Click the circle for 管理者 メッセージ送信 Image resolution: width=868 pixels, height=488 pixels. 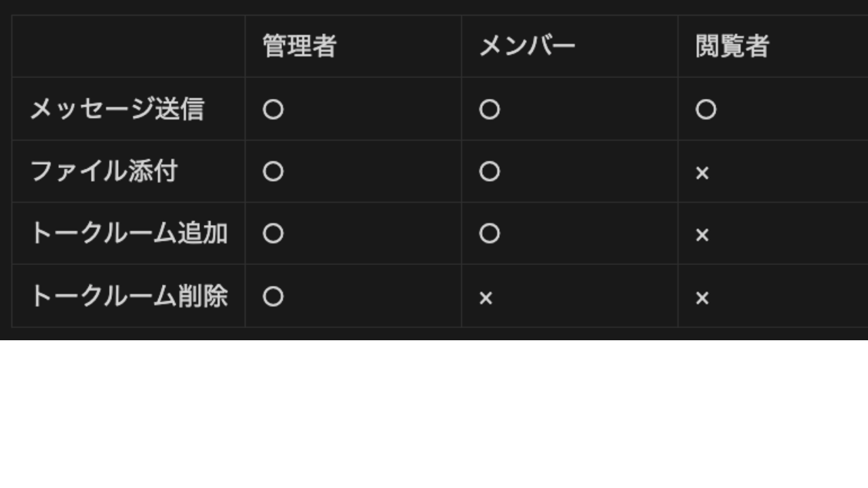[273, 109]
